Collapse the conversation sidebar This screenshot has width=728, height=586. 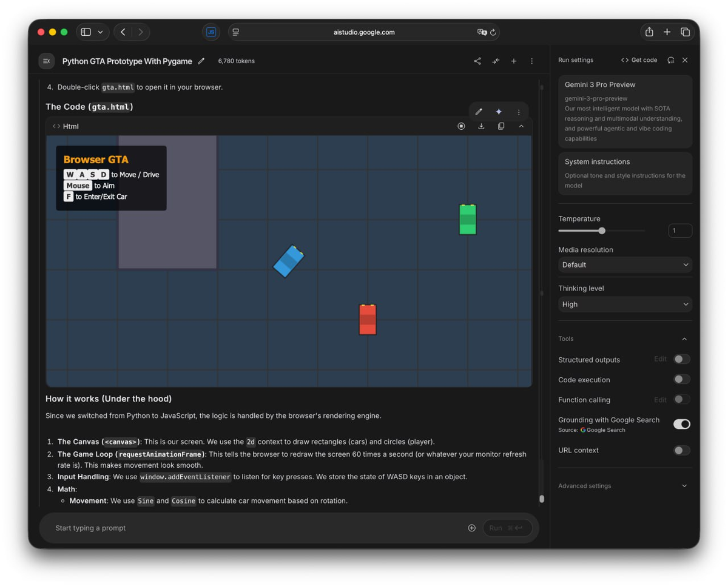coord(46,61)
